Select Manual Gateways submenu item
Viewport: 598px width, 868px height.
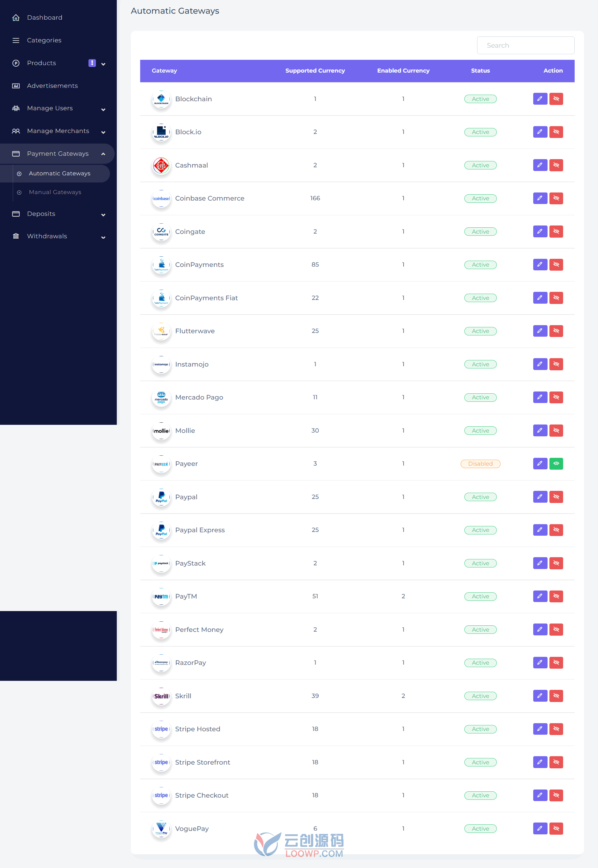[55, 192]
